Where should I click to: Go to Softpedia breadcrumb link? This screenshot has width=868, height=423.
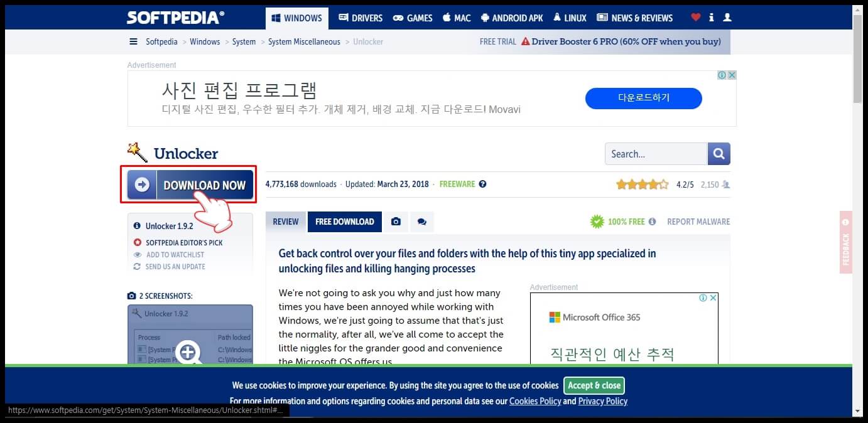click(161, 41)
